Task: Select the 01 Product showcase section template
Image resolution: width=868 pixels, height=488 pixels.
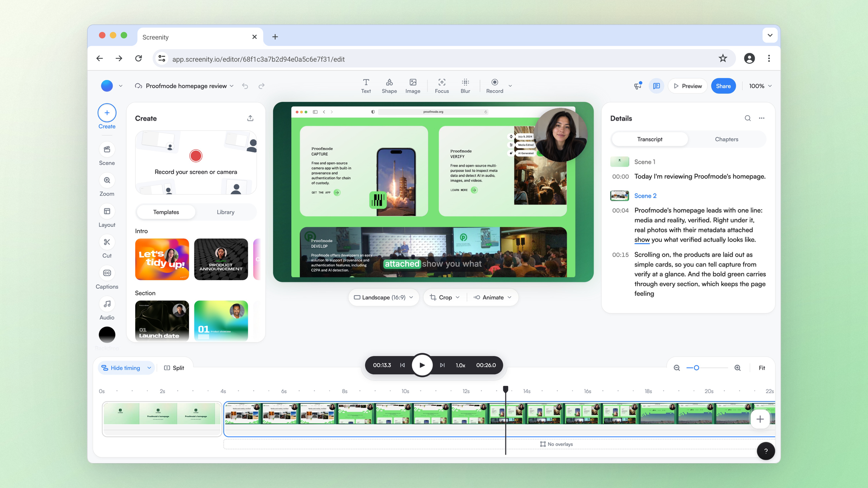Action: (221, 321)
